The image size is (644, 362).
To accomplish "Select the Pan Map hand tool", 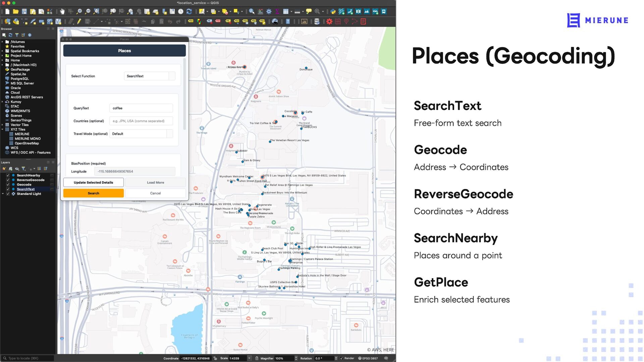I will tap(62, 11).
